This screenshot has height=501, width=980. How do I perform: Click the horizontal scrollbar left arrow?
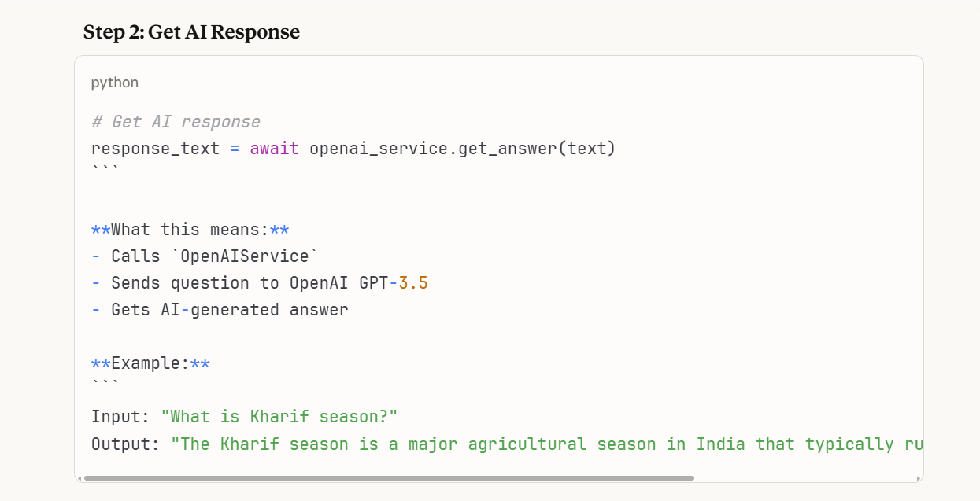pos(80,478)
